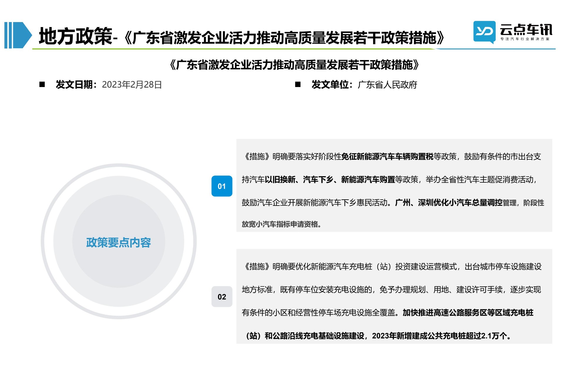The height and width of the screenshot is (392, 588).
Task: Click the policy title in the header bar
Action: pos(284,38)
